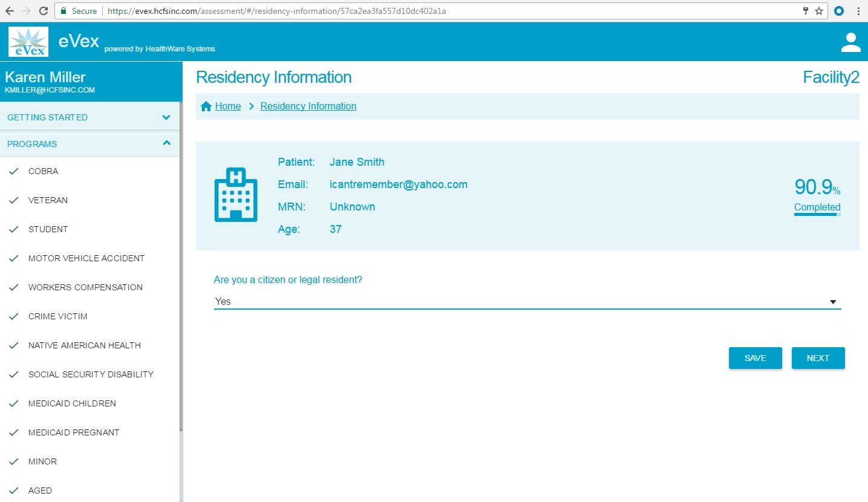This screenshot has height=502, width=868.
Task: Click the hospital building icon
Action: pyautogui.click(x=236, y=194)
